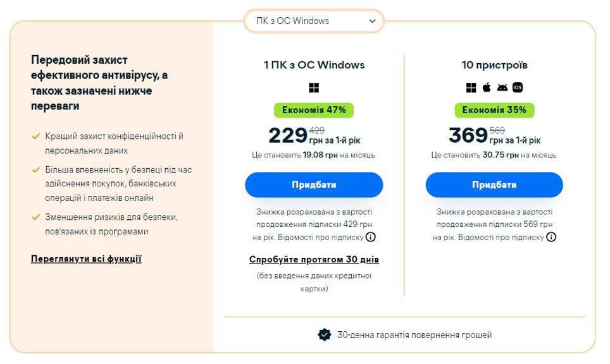Click the Windows icon in 10 пристроїв plan

coord(471,88)
